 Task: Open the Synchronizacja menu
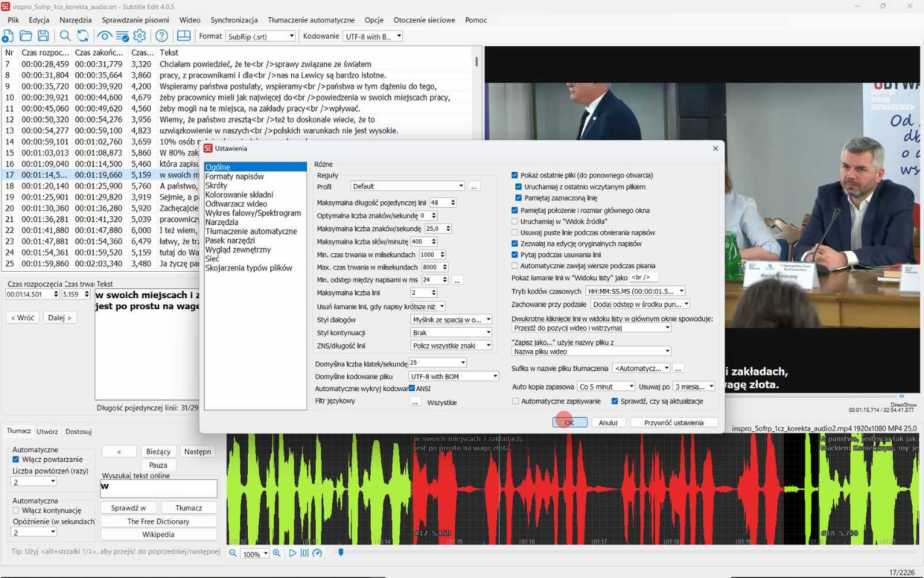[234, 20]
